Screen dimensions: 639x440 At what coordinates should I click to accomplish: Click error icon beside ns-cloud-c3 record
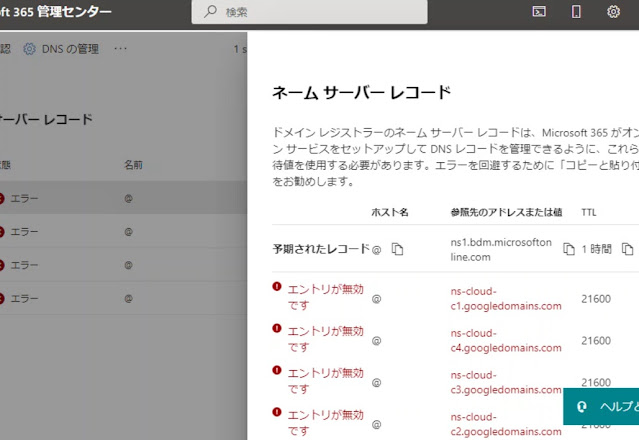pyautogui.click(x=277, y=370)
